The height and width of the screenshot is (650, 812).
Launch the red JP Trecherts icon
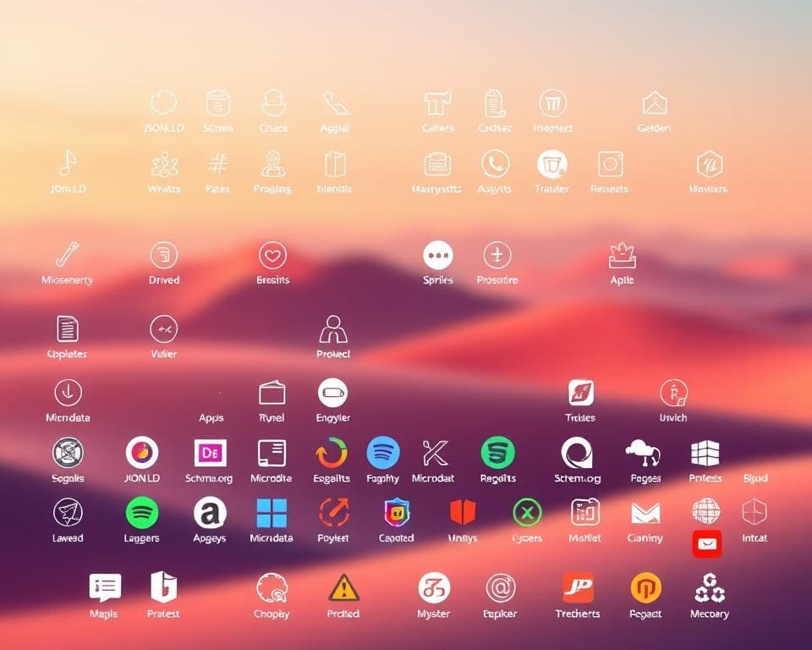578,588
